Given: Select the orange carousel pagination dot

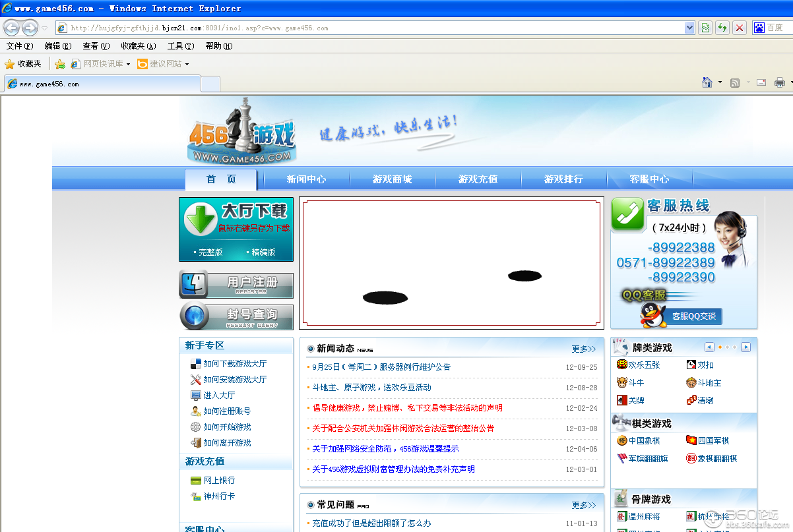Looking at the screenshot, I should (720, 346).
